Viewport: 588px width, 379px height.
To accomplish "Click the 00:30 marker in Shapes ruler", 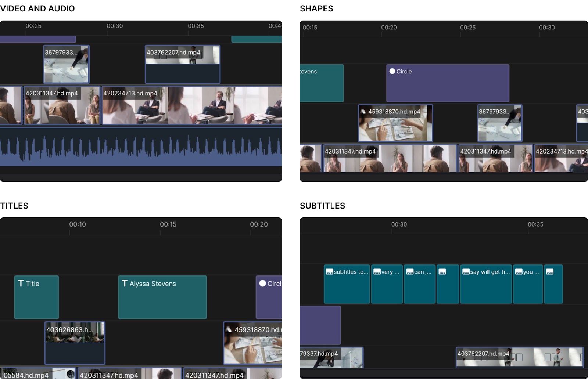I will click(x=547, y=28).
